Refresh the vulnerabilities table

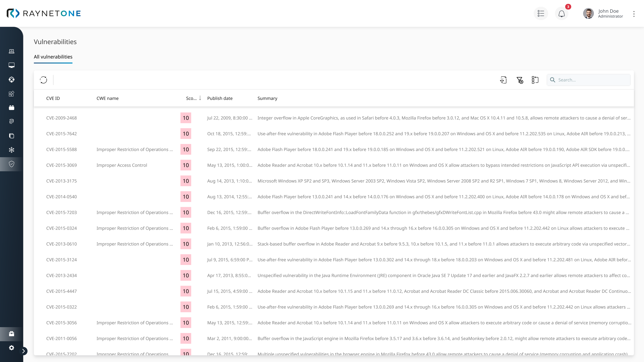coord(43,80)
